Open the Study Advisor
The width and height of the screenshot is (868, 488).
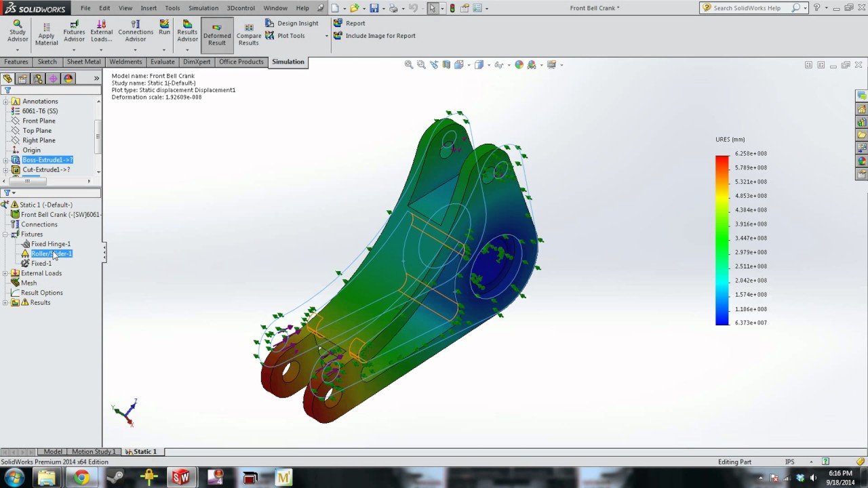tap(18, 31)
